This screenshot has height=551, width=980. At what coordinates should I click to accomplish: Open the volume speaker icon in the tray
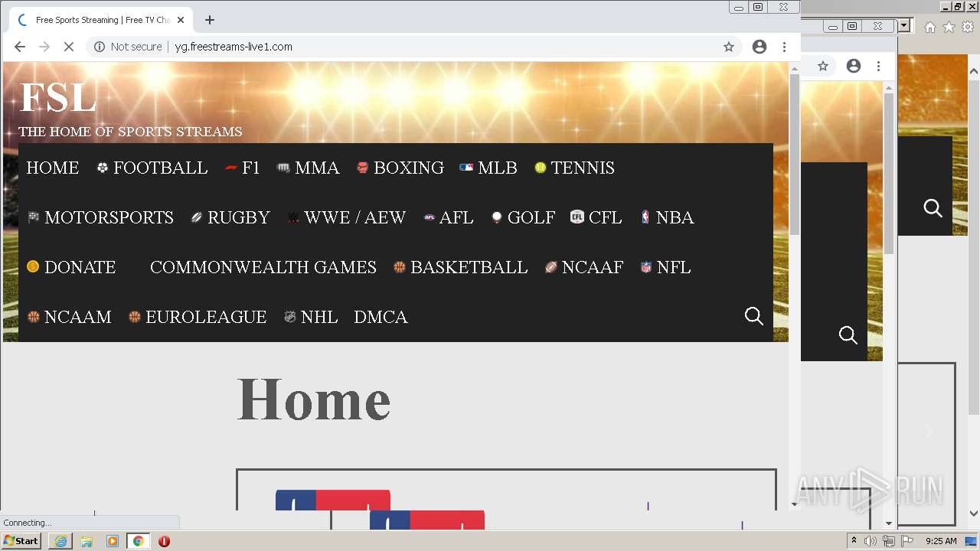871,541
